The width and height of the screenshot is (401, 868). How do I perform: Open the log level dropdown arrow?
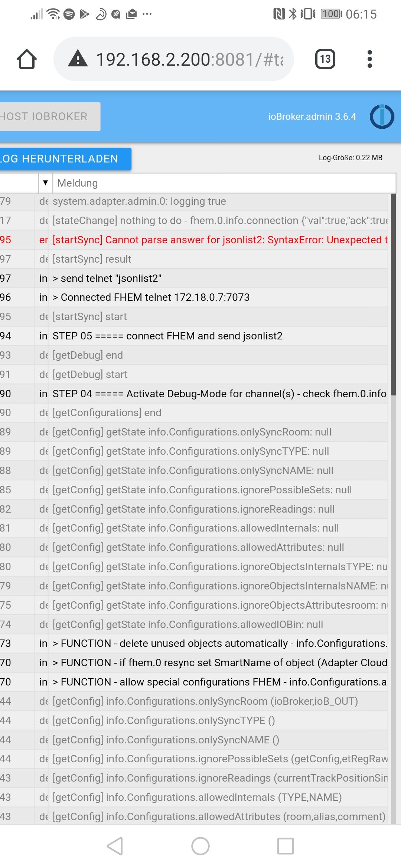[x=45, y=183]
